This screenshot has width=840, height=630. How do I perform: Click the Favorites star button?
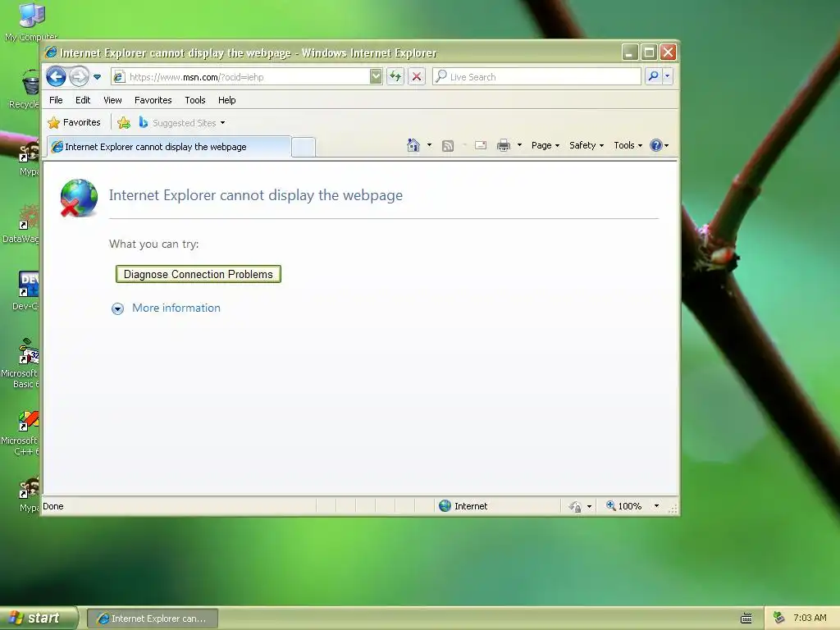pyautogui.click(x=74, y=123)
